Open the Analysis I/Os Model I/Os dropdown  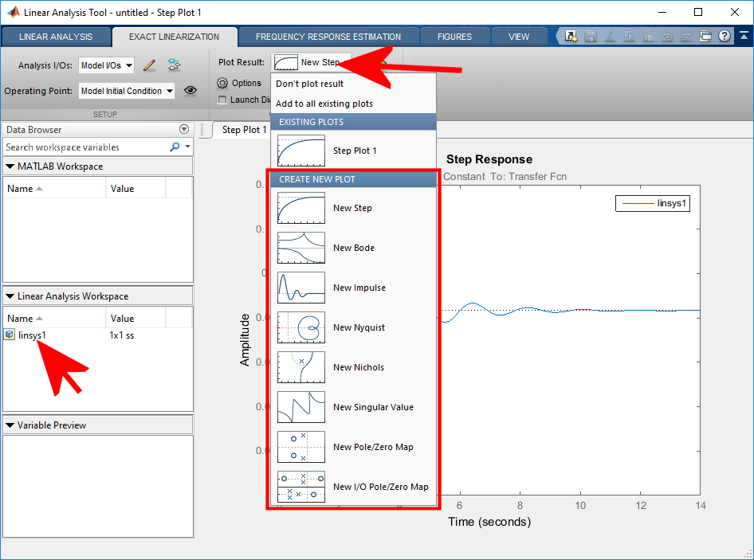(106, 65)
